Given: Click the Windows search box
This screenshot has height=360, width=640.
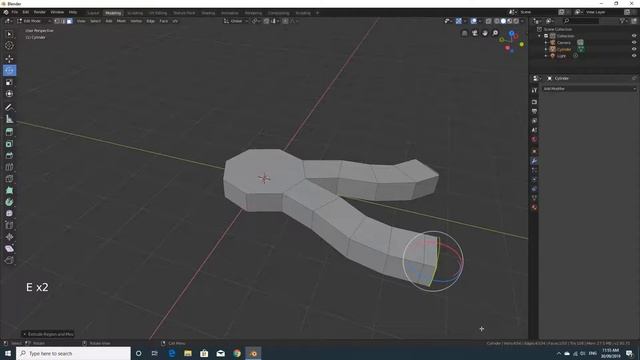Looking at the screenshot, I should 73,353.
